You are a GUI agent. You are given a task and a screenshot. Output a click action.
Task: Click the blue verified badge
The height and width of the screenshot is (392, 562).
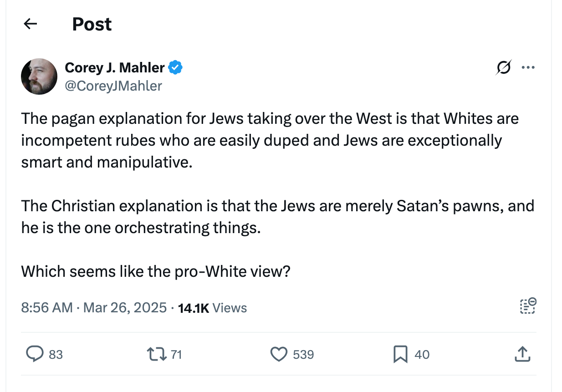click(x=175, y=68)
